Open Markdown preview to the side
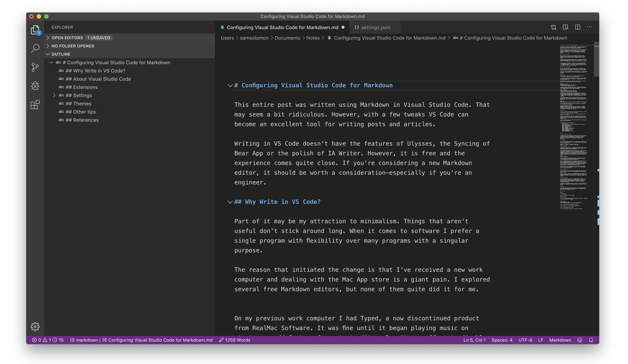 pyautogui.click(x=565, y=27)
